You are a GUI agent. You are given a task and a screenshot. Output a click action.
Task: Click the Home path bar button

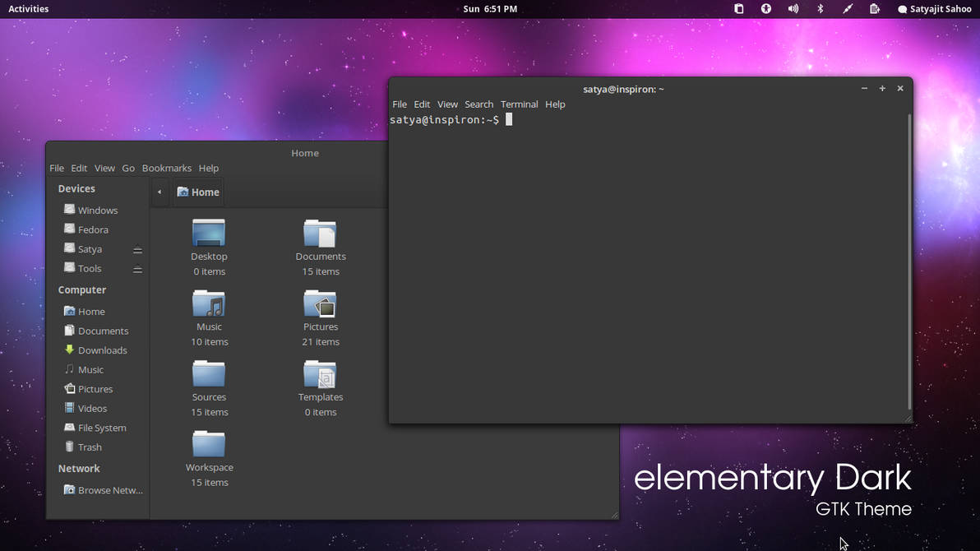[x=198, y=192]
